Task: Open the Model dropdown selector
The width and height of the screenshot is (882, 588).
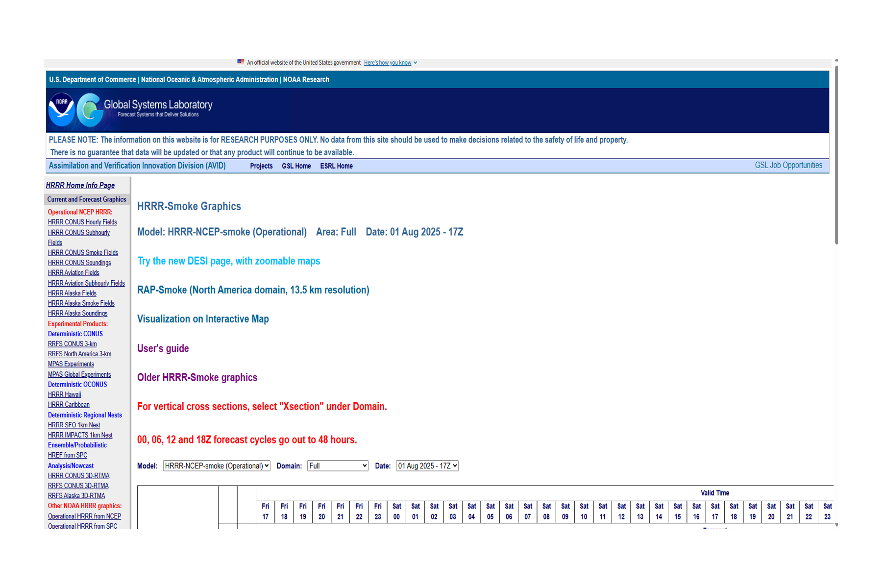Action: pos(216,466)
